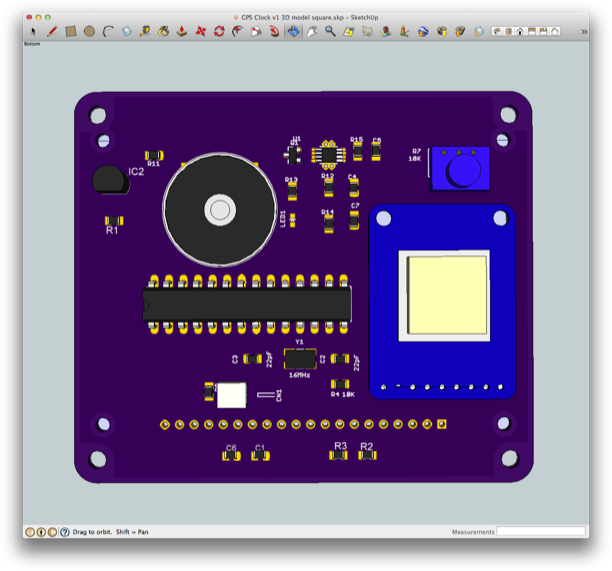
Task: Activate the Push/Pull tool
Action: pyautogui.click(x=182, y=31)
